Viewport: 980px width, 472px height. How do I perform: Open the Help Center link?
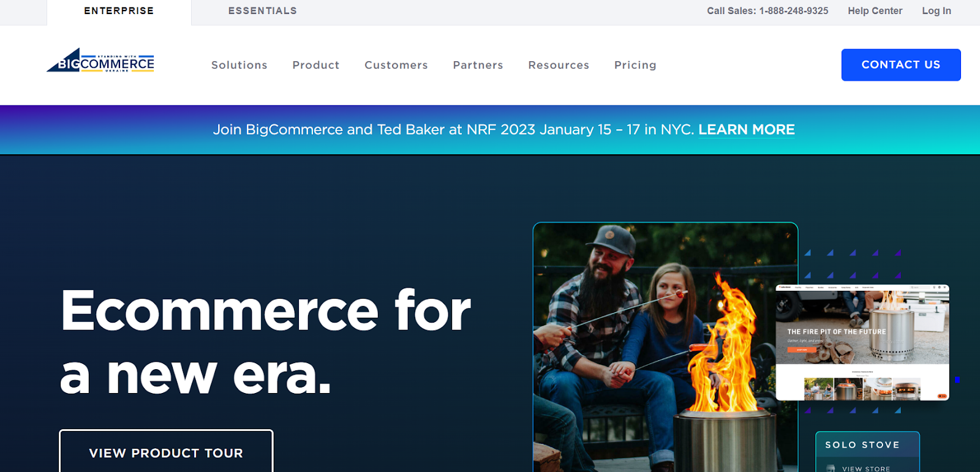point(875,11)
